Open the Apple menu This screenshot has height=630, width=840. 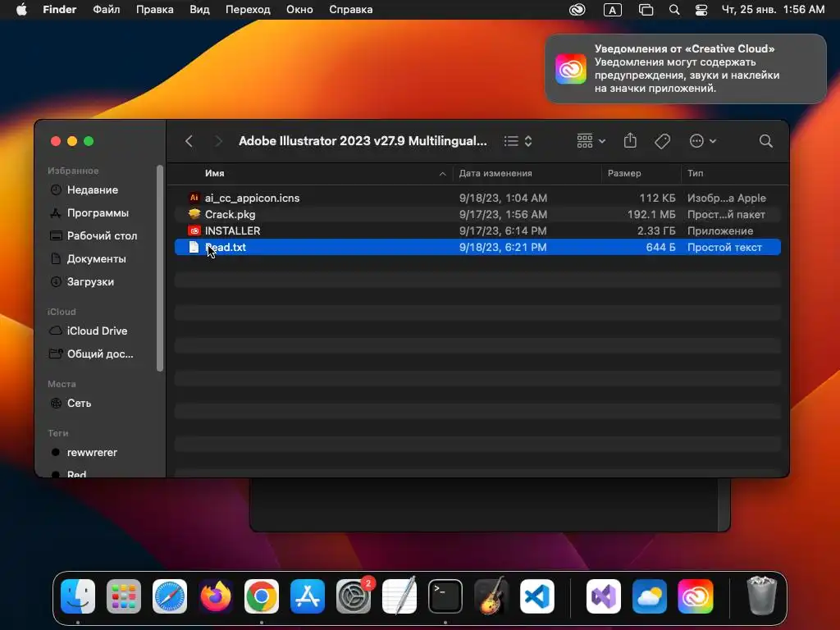[x=21, y=10]
